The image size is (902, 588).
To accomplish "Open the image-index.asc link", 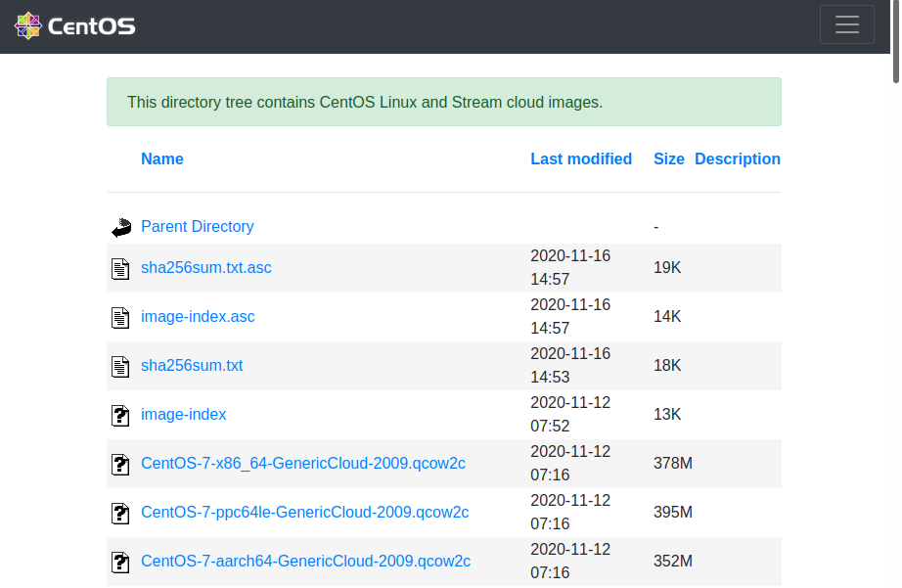I will tap(198, 316).
